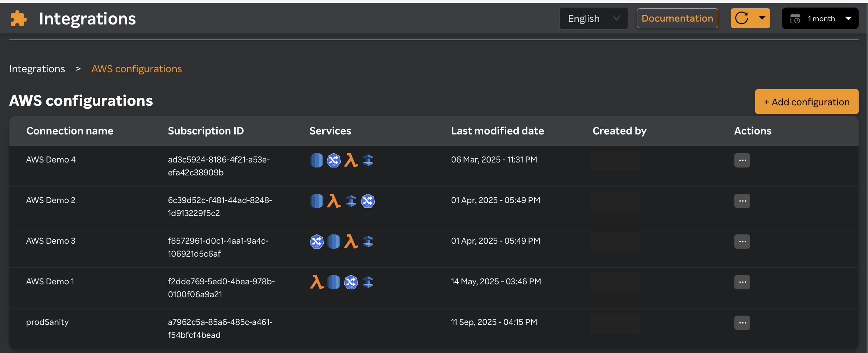
Task: Select the AWS Demo 3 connection name
Action: (x=51, y=241)
